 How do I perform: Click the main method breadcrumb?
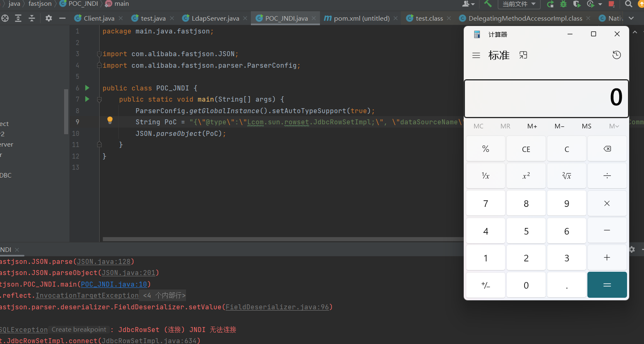117,4
